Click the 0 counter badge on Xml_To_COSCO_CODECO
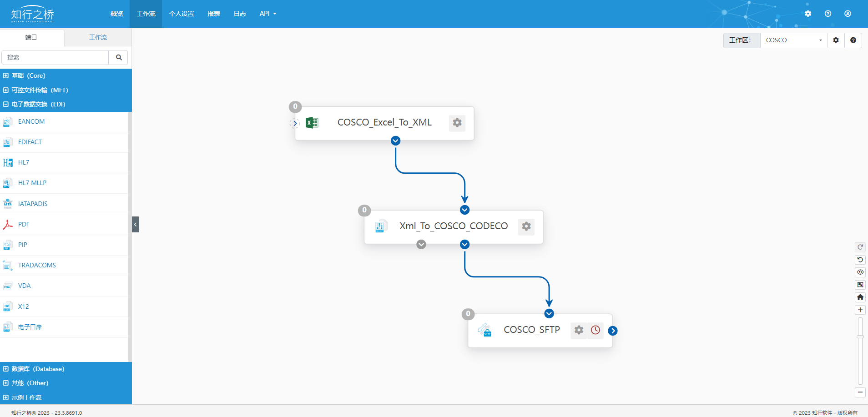Viewport: 868px width, 417px height. pos(364,211)
